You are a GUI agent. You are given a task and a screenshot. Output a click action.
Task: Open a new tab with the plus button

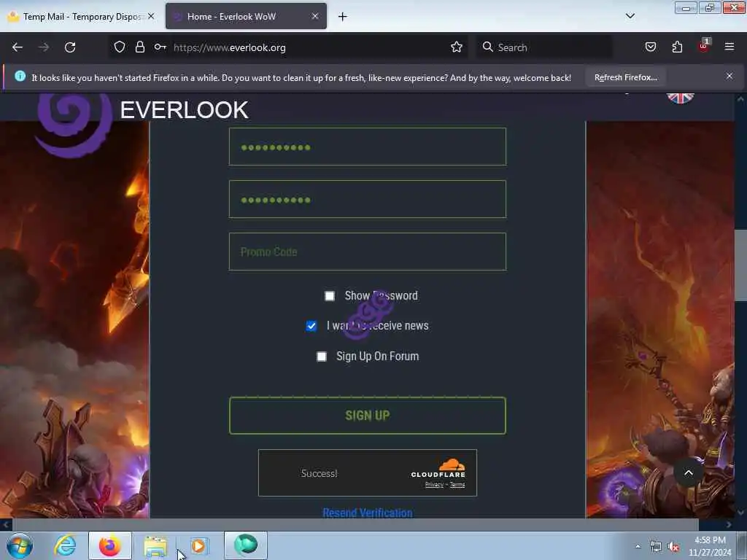tap(342, 17)
